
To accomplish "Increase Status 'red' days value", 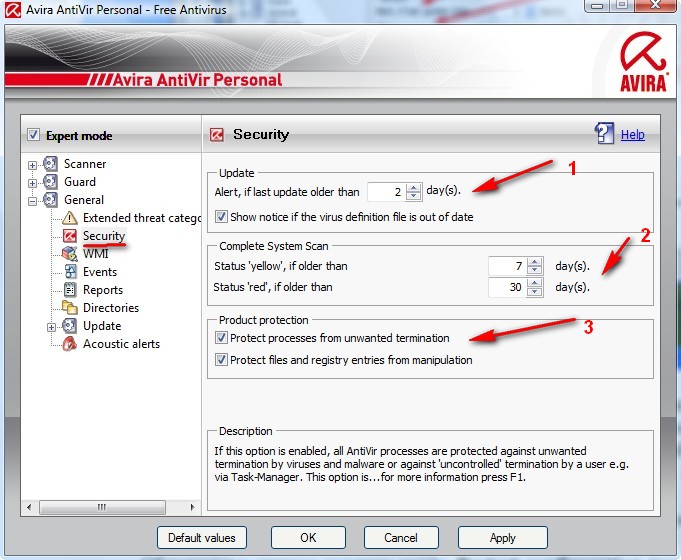I will pyautogui.click(x=535, y=283).
